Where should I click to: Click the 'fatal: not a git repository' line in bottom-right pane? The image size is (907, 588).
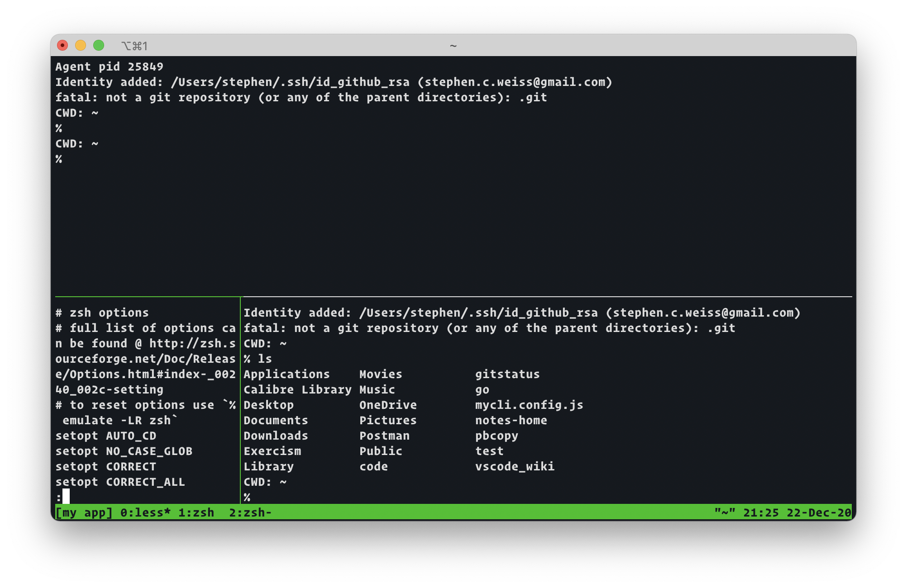pyautogui.click(x=489, y=328)
